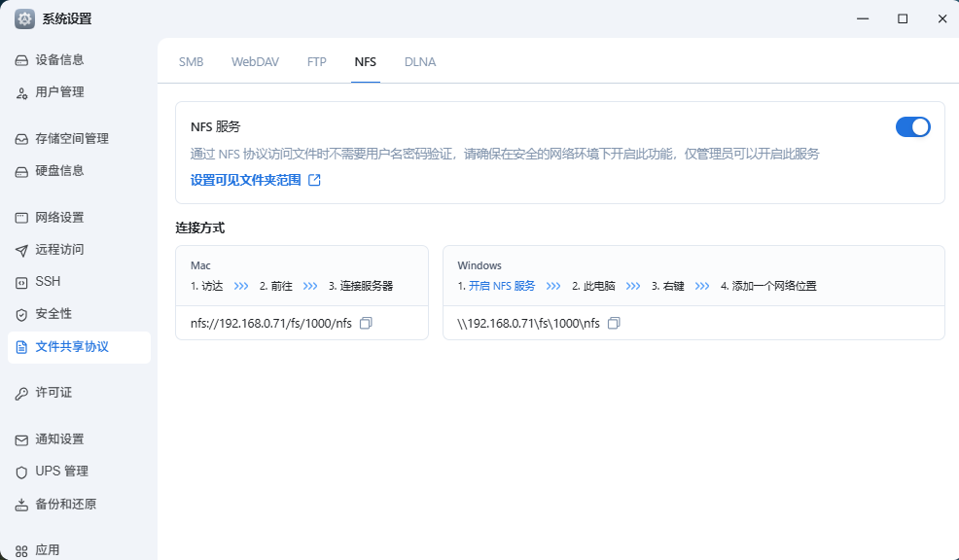959x560 pixels.
Task: Go to UPS 管理 in the sidebar
Action: click(61, 472)
